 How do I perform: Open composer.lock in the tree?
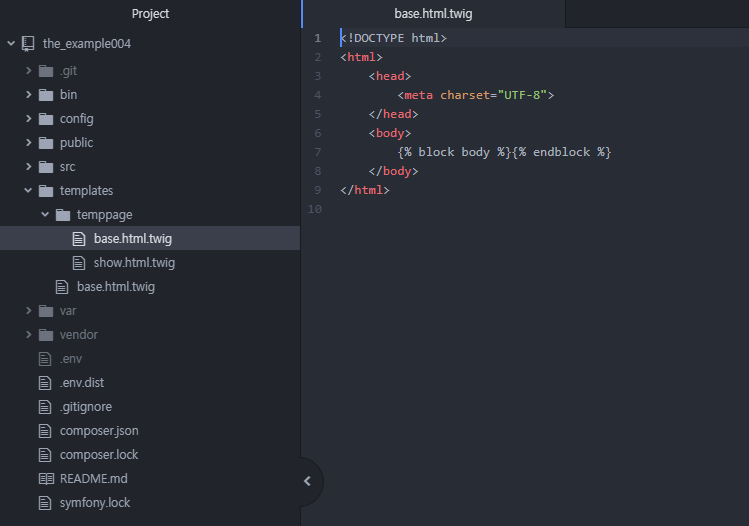(98, 455)
